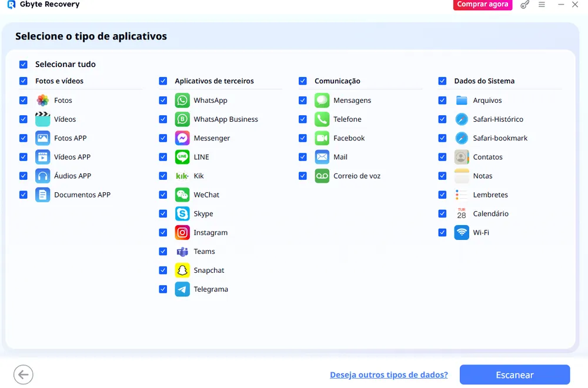
Task: Open the key registration icon
Action: click(x=525, y=5)
